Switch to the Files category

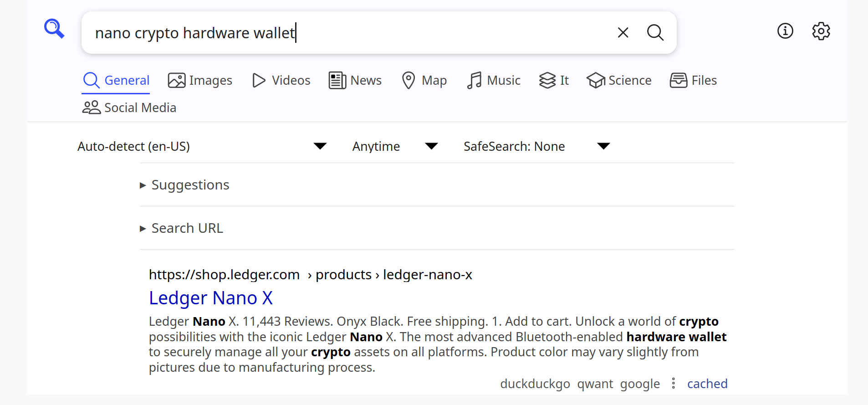(x=693, y=80)
